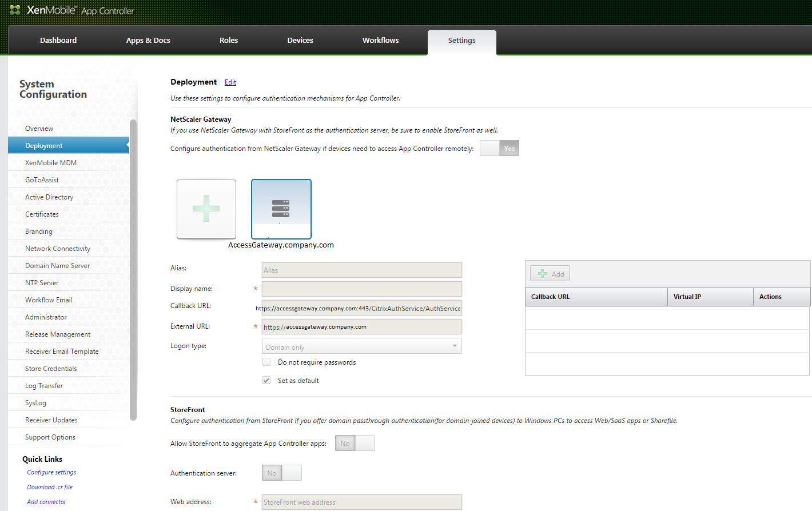Click the Edit link next to Deployment
Viewport: 812px width, 511px height.
[x=230, y=82]
